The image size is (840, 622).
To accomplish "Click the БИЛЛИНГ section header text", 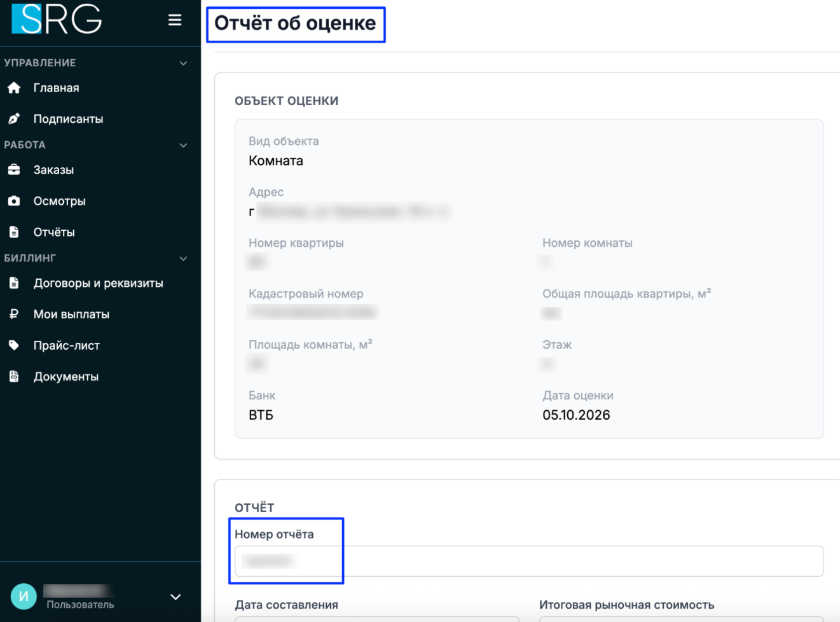I will pos(30,258).
